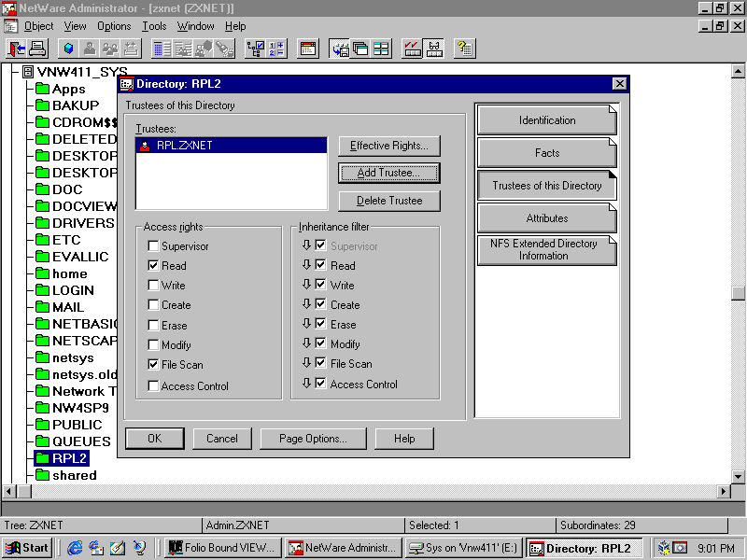Click the RPL.ZXNET trustee user icon
This screenshot has width=747, height=560.
pos(145,146)
